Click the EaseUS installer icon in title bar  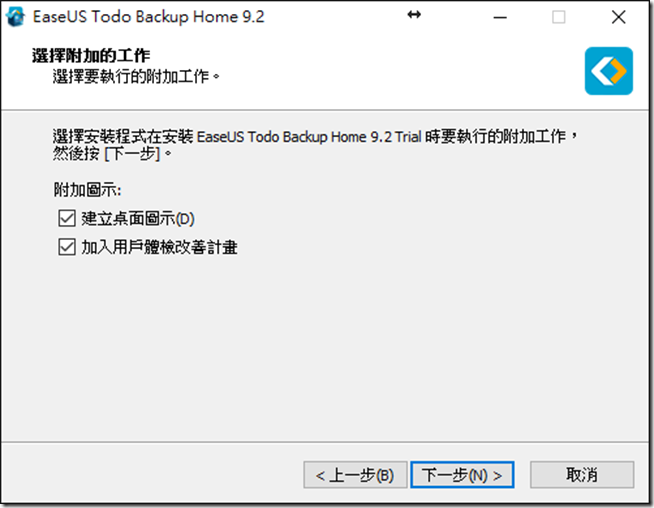pos(15,17)
